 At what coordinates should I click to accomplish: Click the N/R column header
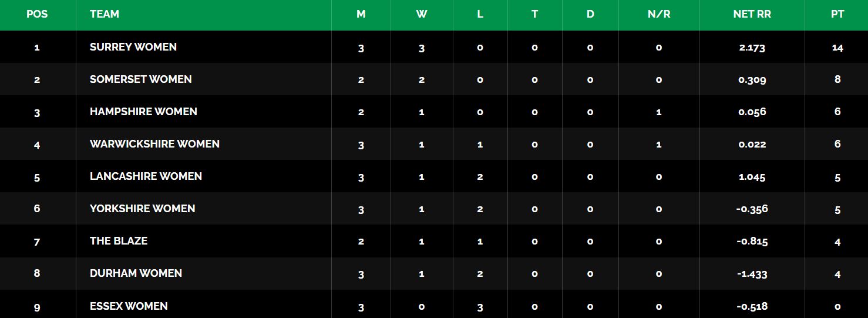tap(659, 14)
